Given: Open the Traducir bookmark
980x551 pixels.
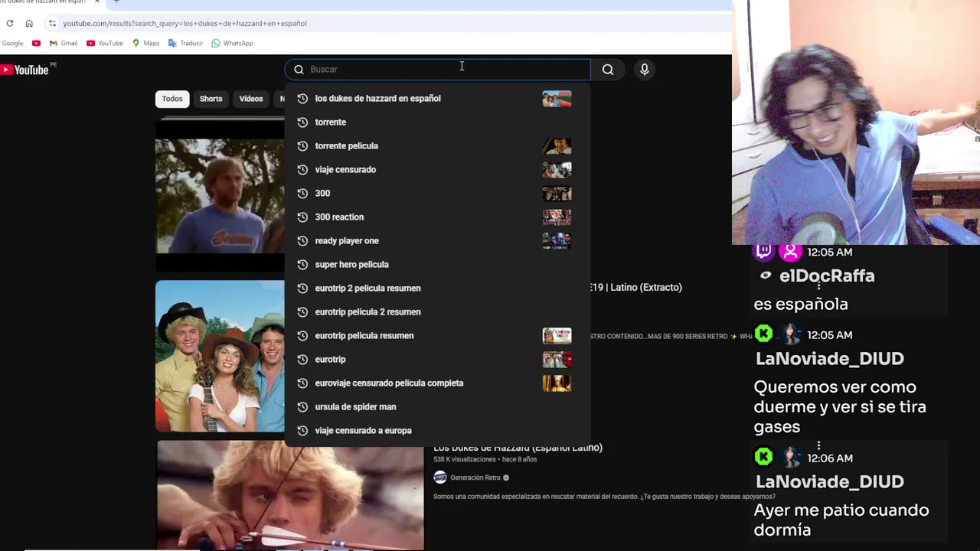Looking at the screenshot, I should pos(185,43).
